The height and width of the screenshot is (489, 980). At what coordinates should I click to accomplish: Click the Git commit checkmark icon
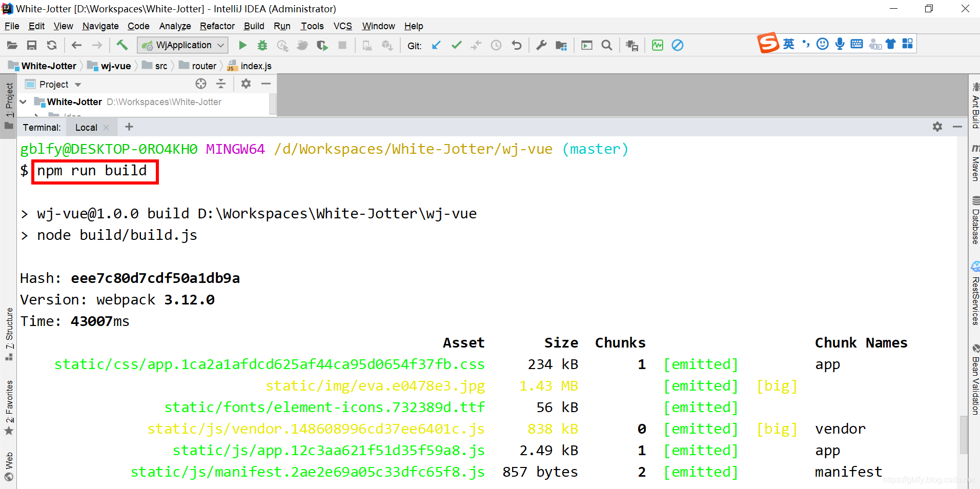point(456,45)
